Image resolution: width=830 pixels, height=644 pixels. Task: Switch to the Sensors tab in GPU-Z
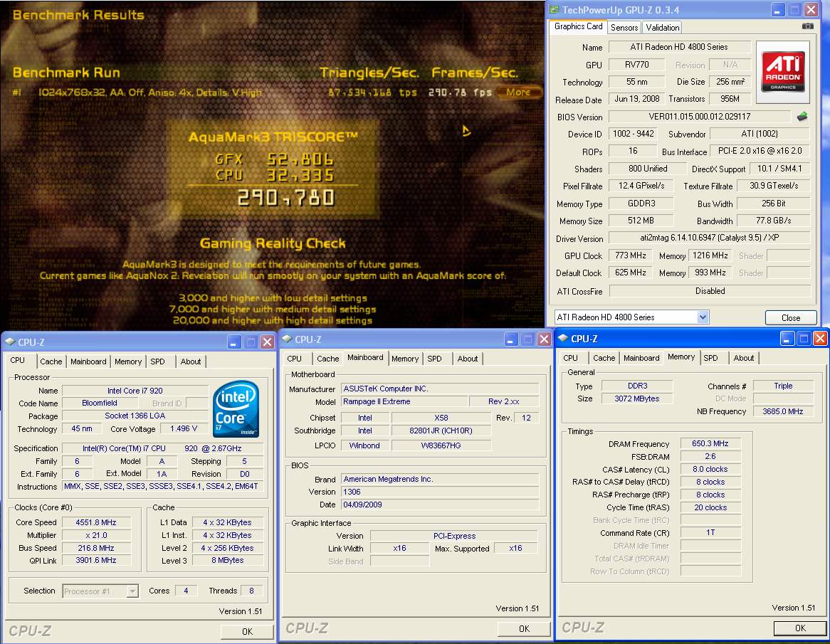coord(624,28)
